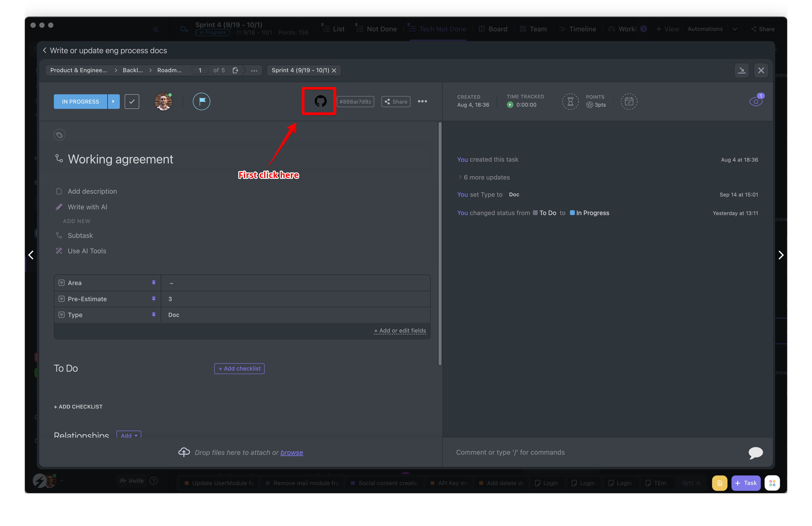Open the Add relationships dropdown
Viewport: 812px width, 526px height.
tap(129, 435)
